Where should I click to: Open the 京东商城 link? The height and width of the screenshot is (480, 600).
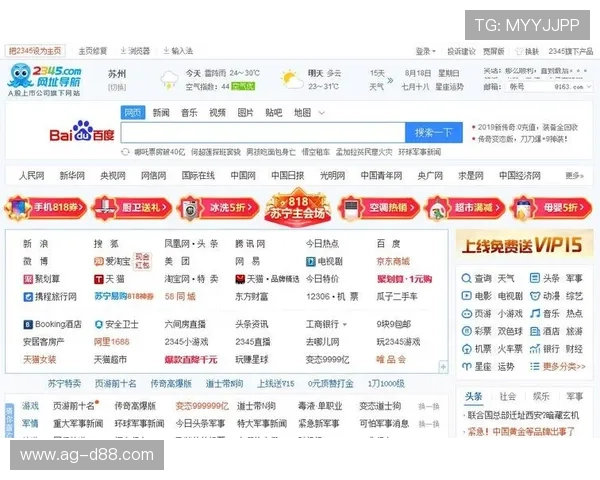coord(393,261)
